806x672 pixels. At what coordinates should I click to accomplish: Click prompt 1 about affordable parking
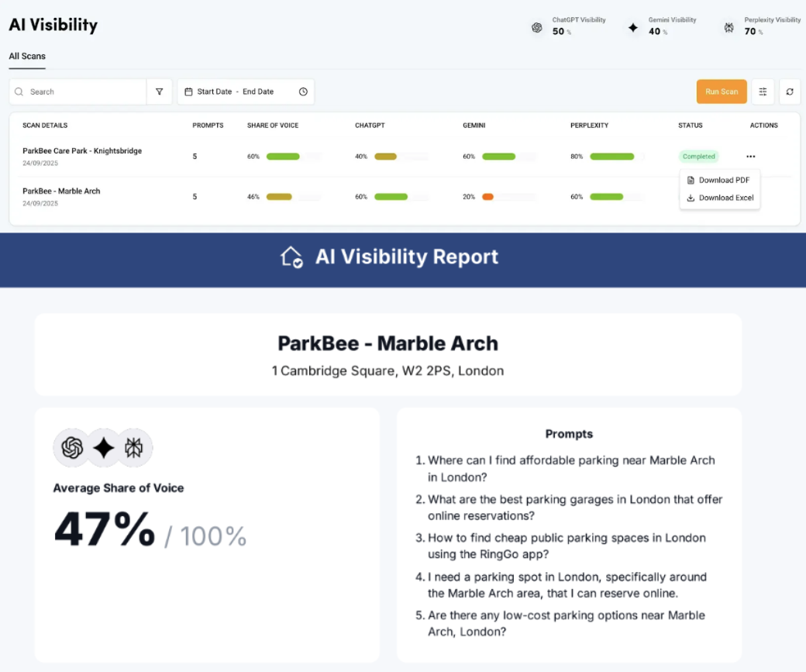[571, 468]
